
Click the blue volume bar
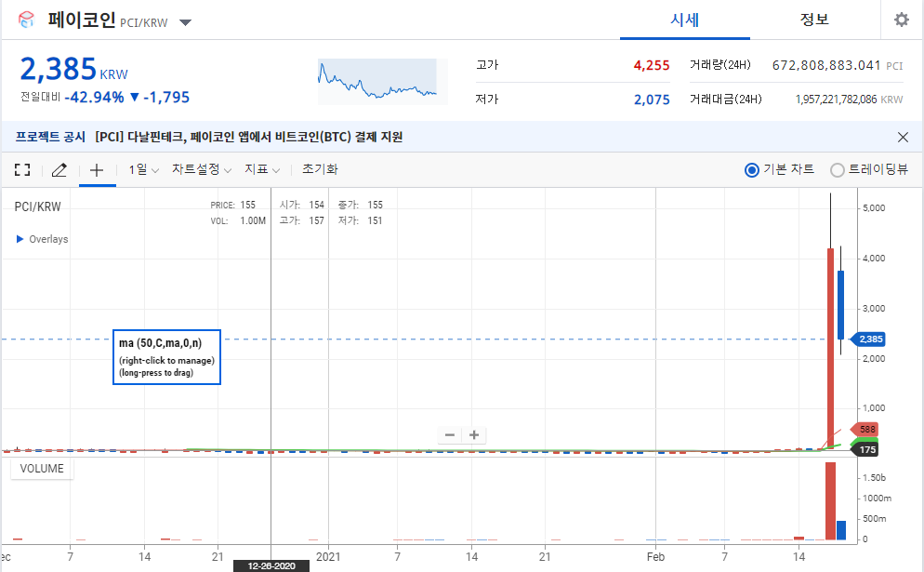tap(841, 530)
